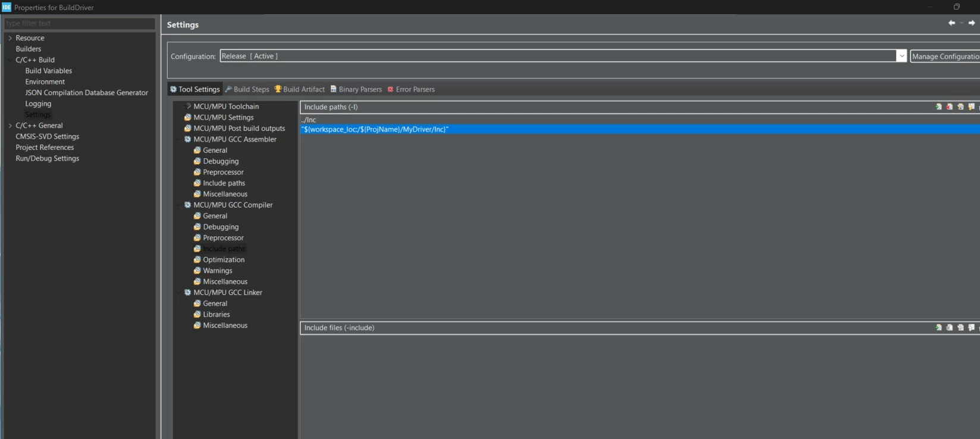Click Optimization item icon
980x439 pixels.
pos(197,260)
